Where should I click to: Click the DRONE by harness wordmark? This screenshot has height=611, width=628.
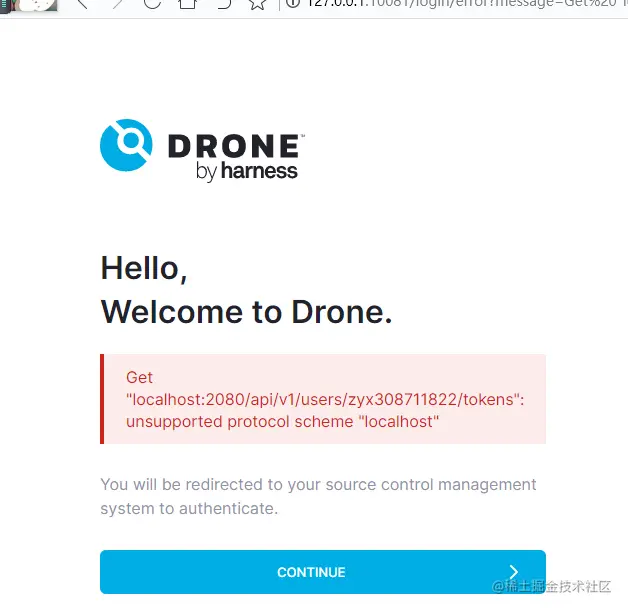[x=236, y=158]
